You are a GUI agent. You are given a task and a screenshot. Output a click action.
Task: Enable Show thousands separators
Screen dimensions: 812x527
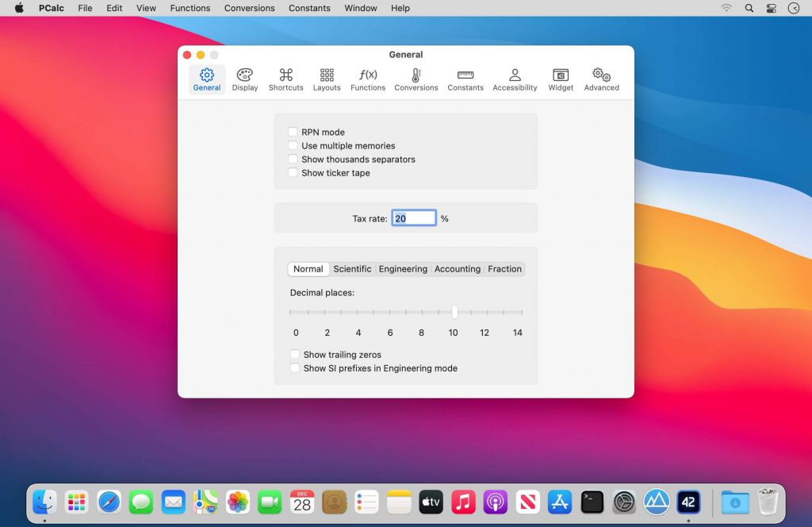click(293, 159)
